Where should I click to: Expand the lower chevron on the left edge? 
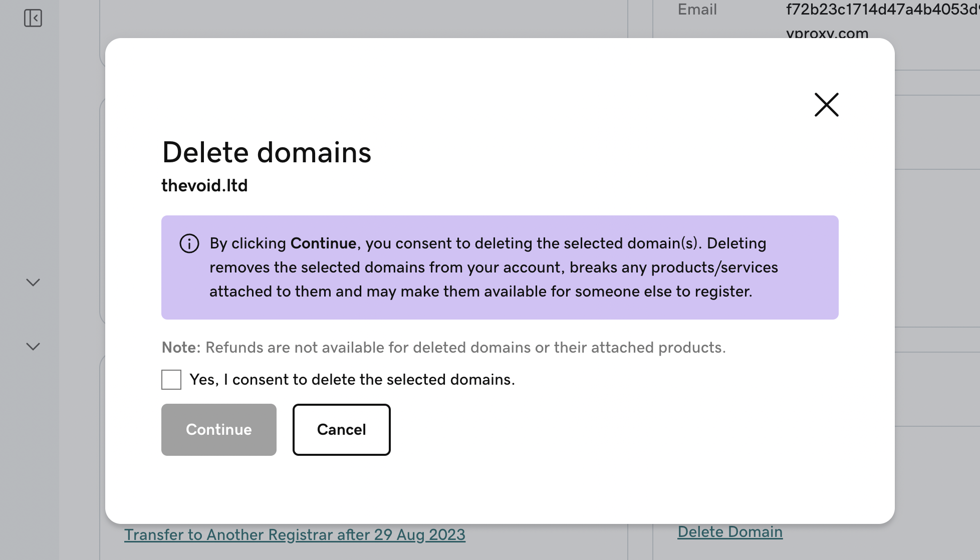point(33,346)
